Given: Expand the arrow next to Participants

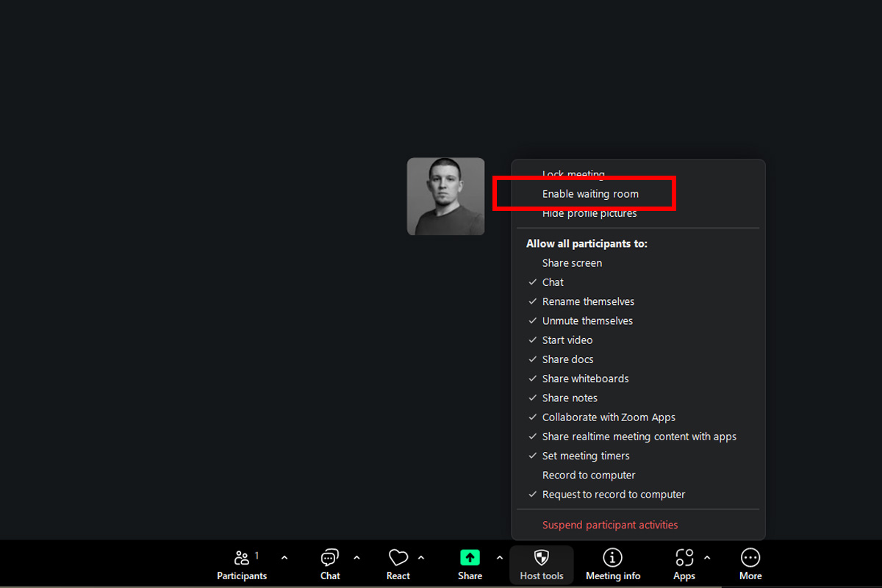Looking at the screenshot, I should click(284, 558).
